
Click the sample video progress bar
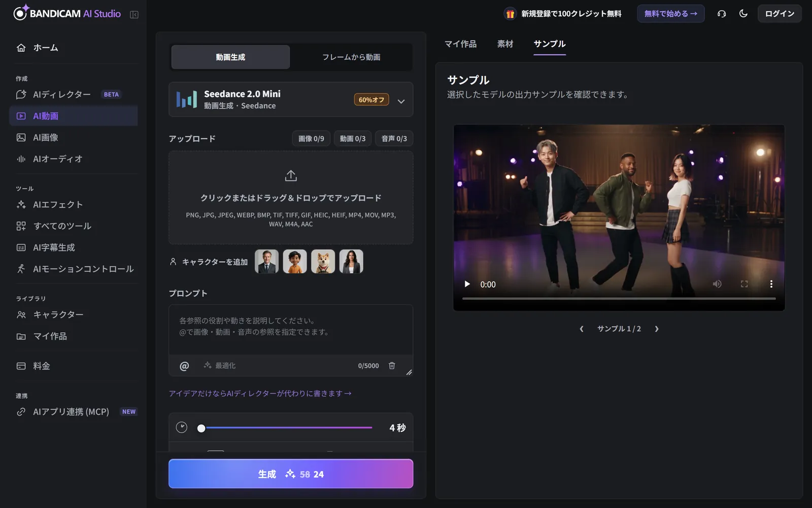[x=619, y=299]
